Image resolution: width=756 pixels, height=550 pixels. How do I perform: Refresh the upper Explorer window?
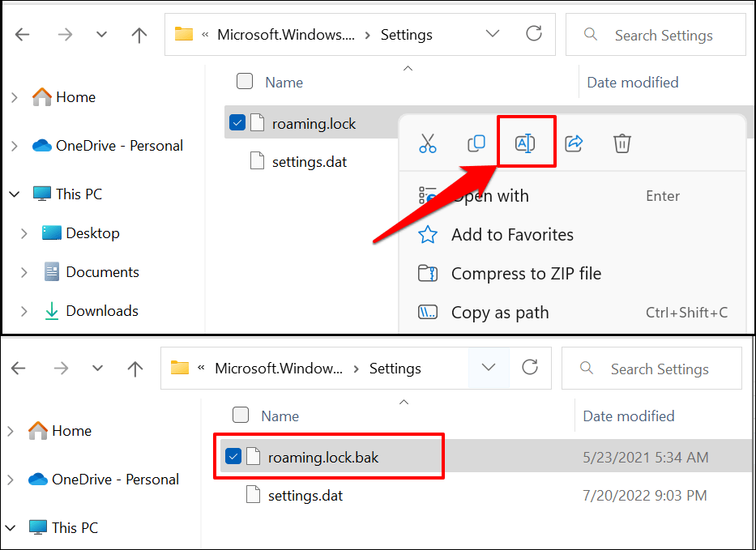534,34
